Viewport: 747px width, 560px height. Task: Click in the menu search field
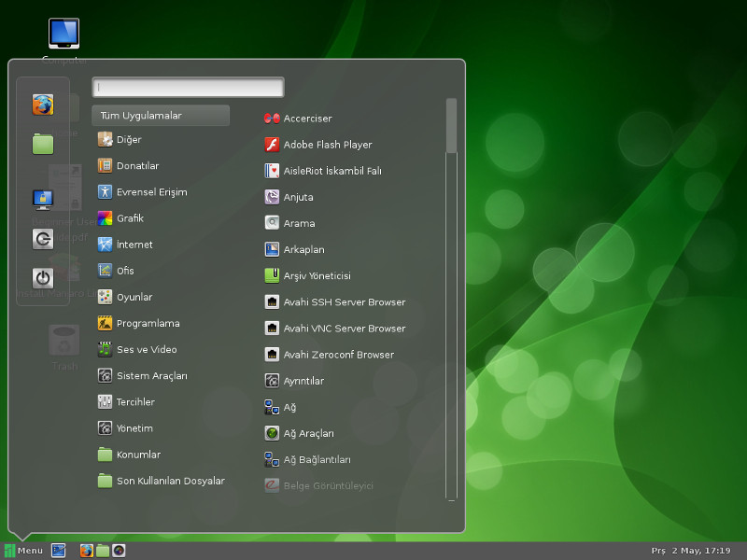(188, 87)
